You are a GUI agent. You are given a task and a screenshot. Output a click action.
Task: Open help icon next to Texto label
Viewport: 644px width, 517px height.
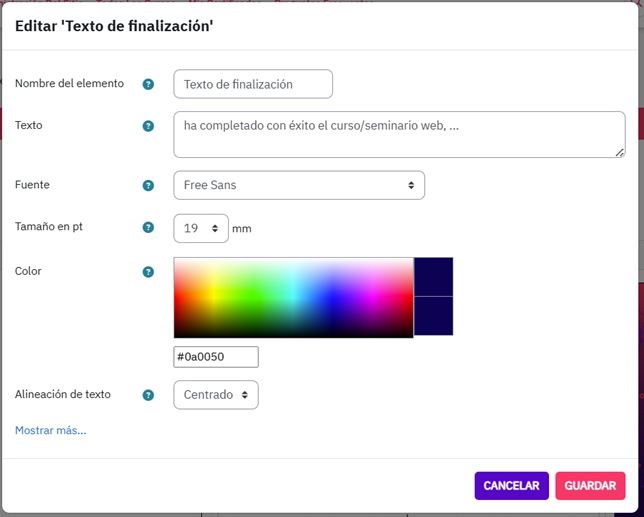(148, 126)
